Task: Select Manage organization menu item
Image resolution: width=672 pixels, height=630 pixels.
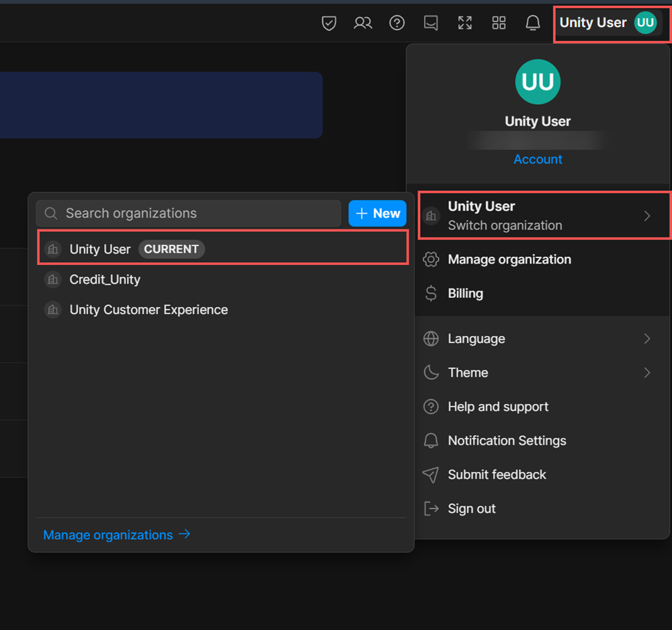Action: (509, 260)
